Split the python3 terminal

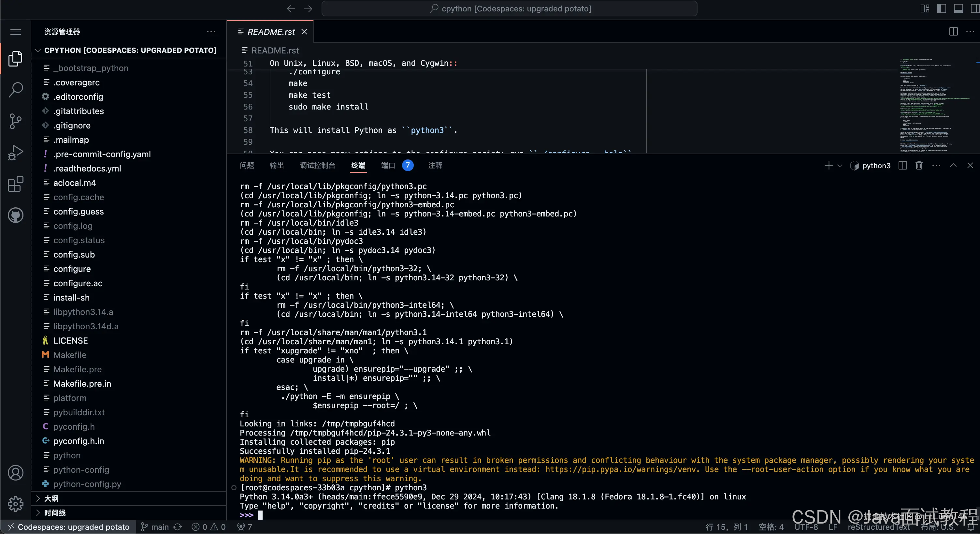pyautogui.click(x=903, y=166)
